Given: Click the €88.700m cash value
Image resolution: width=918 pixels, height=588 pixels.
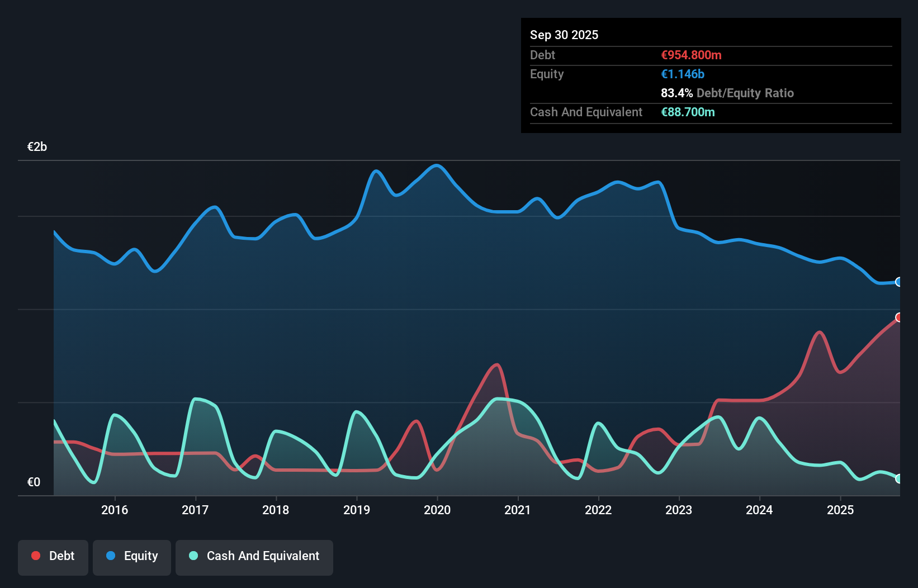Looking at the screenshot, I should click(x=688, y=112).
